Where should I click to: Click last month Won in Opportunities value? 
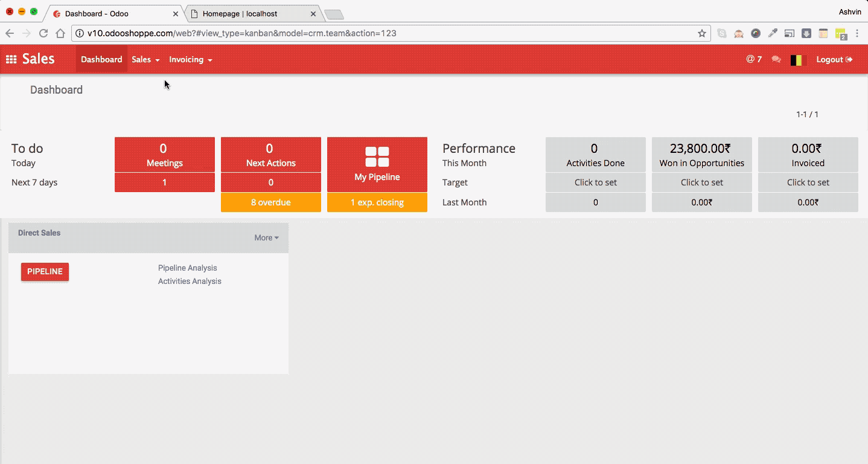click(x=702, y=202)
